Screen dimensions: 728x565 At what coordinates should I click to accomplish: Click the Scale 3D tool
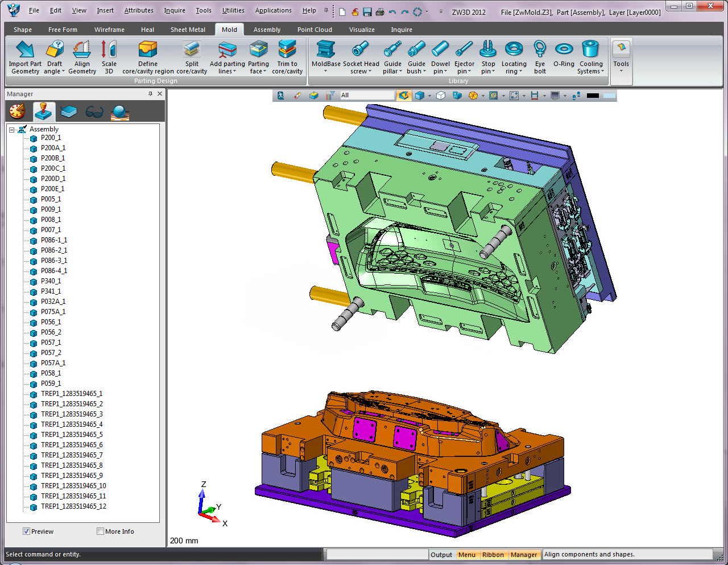pyautogui.click(x=109, y=50)
